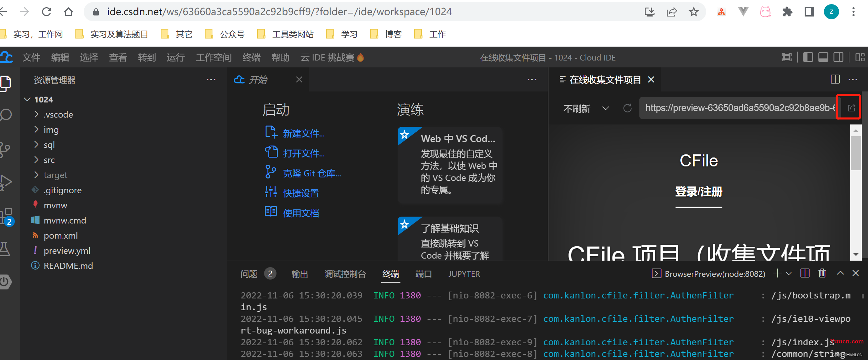Open README.md in the explorer
Viewport: 868px width, 360px height.
point(68,266)
